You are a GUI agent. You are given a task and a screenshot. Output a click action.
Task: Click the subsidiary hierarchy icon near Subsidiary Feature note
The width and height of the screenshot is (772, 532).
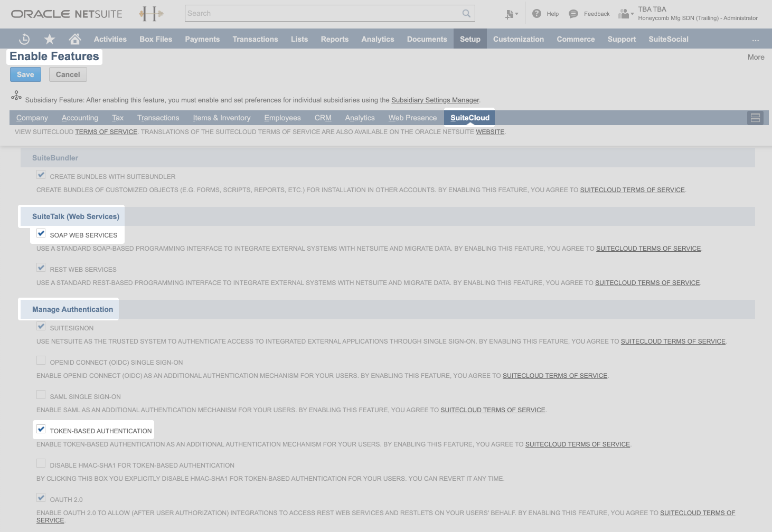tap(16, 96)
